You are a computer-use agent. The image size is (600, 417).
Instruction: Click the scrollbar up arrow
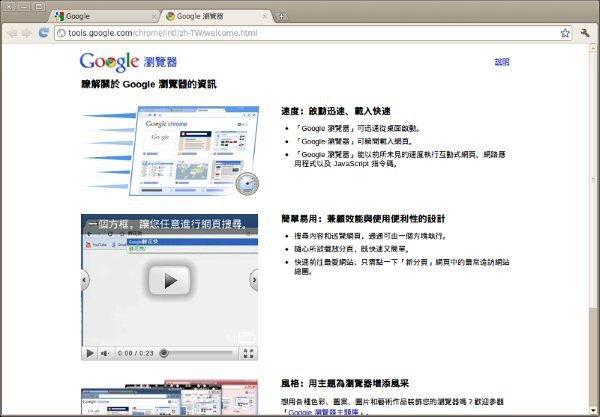click(x=593, y=49)
